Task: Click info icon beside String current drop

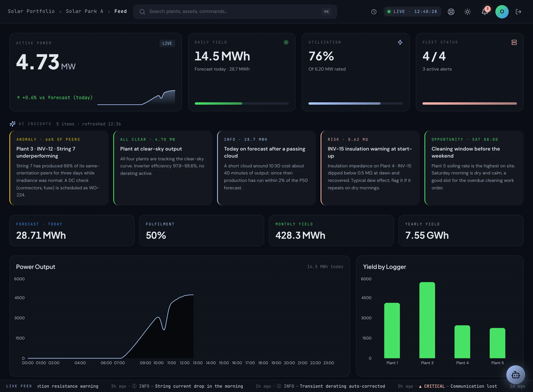Action: coord(134,386)
